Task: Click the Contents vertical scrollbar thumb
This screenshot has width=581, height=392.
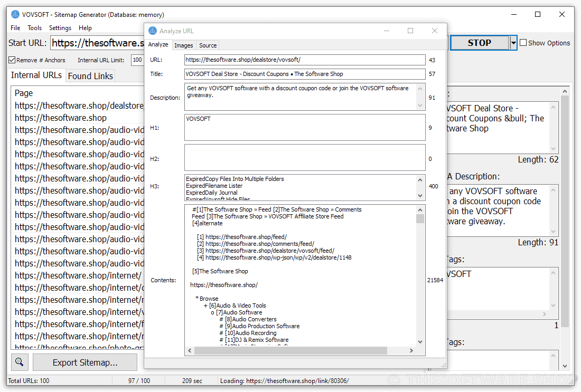Action: [x=420, y=218]
